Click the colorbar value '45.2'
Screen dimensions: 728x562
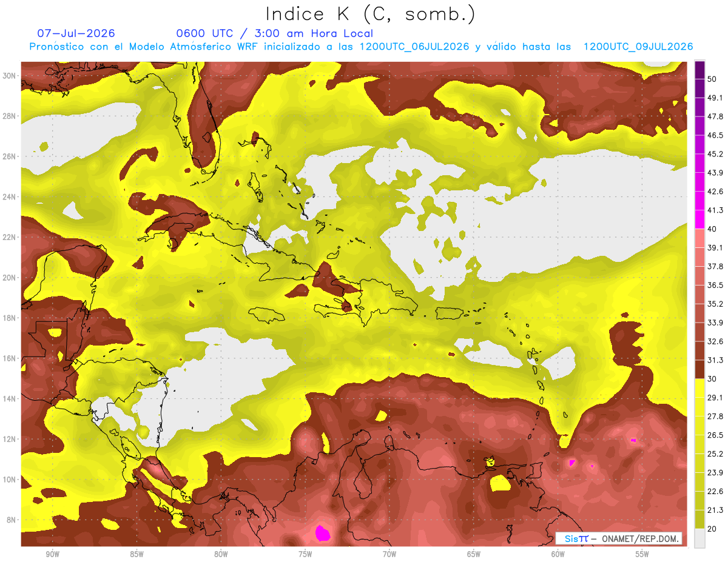[715, 154]
